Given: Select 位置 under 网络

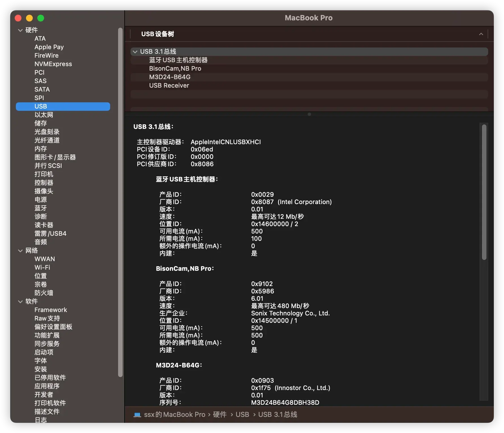Looking at the screenshot, I should click(x=41, y=276).
